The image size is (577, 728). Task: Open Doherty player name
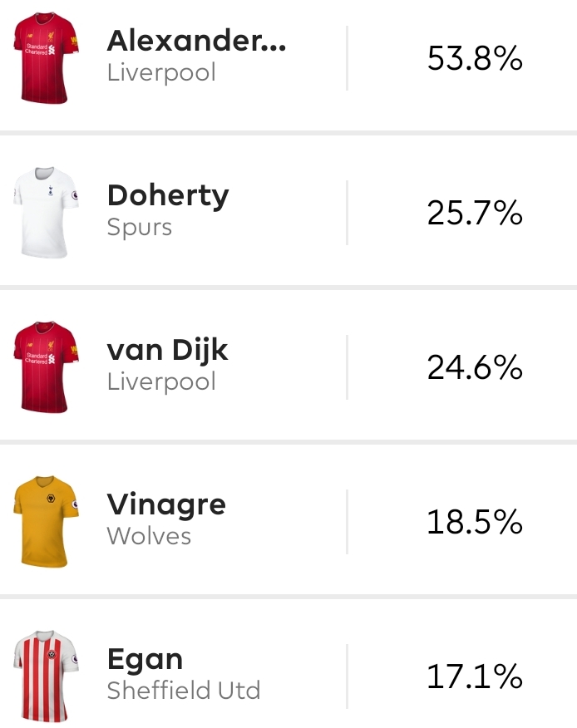tap(168, 196)
